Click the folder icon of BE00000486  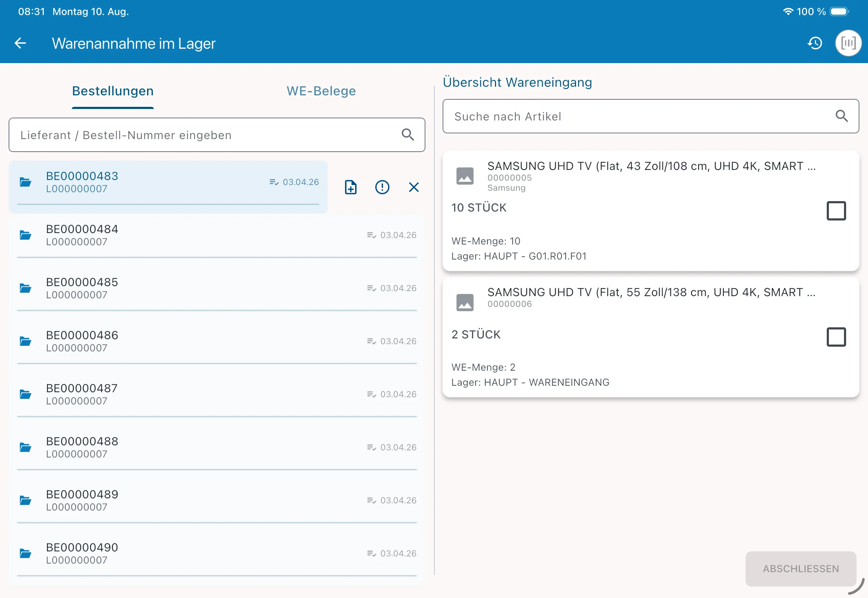(x=25, y=341)
